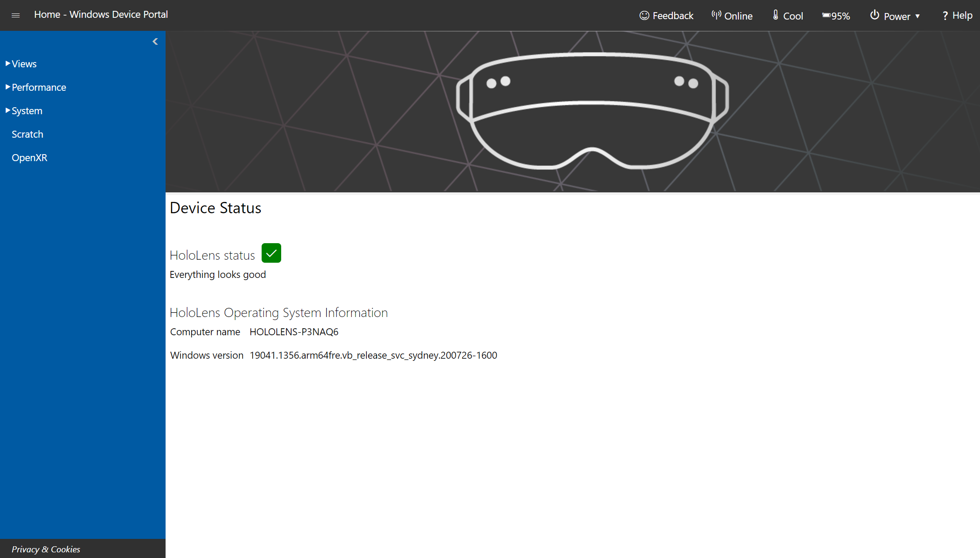Select the OpenXR menu item
The image size is (980, 558).
pos(30,157)
